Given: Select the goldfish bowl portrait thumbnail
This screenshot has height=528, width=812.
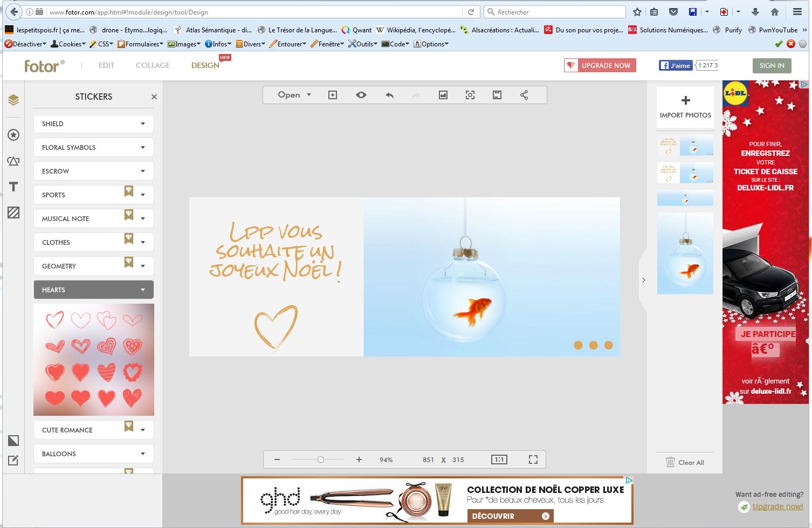Looking at the screenshot, I should [x=685, y=253].
